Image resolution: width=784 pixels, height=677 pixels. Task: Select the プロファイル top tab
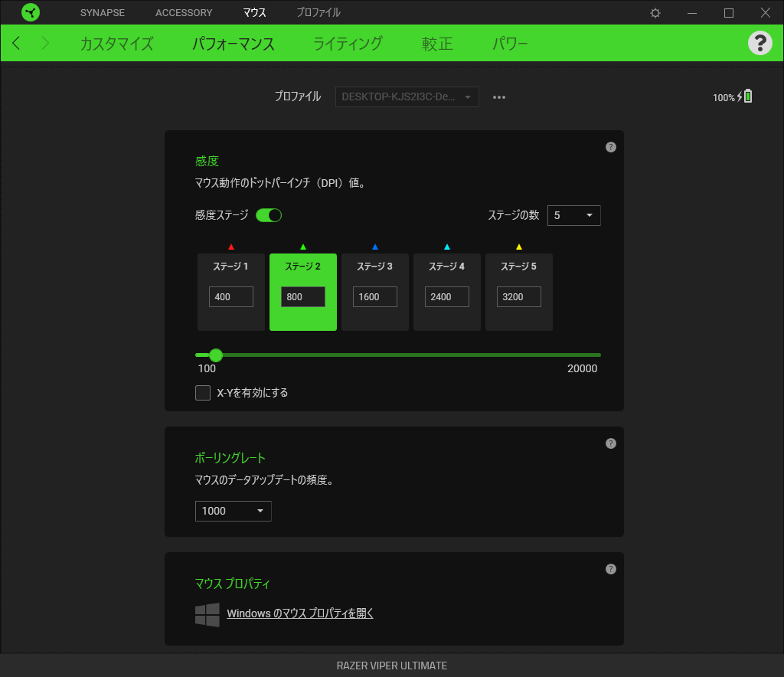318,12
